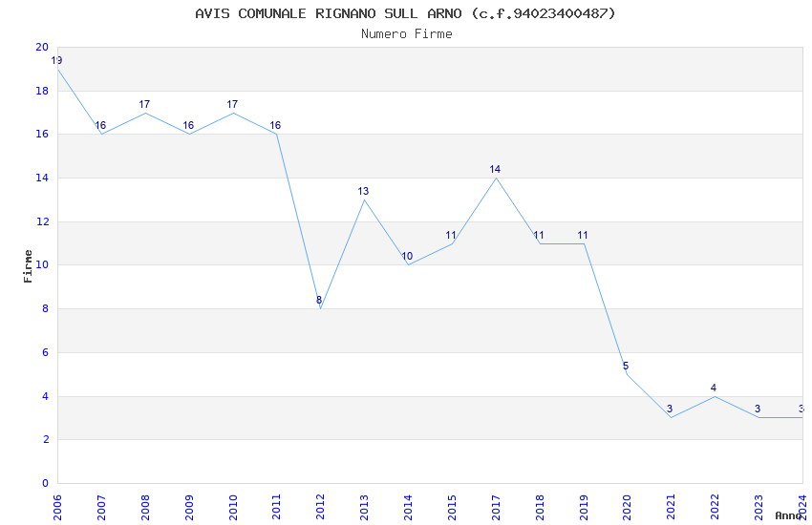
Task: Click the y-axis tick label 0
Action: click(46, 483)
